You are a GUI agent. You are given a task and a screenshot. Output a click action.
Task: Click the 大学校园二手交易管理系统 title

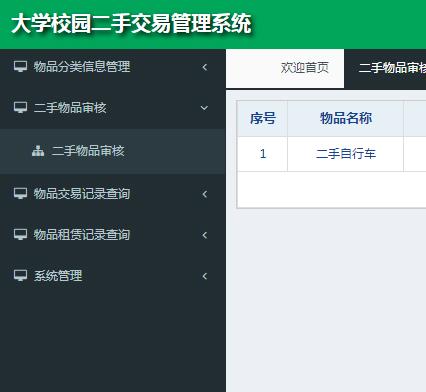point(131,23)
